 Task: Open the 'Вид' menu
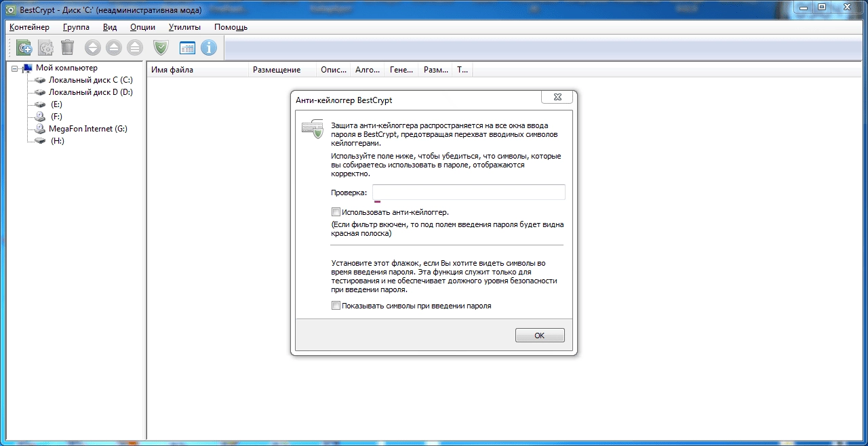[110, 27]
